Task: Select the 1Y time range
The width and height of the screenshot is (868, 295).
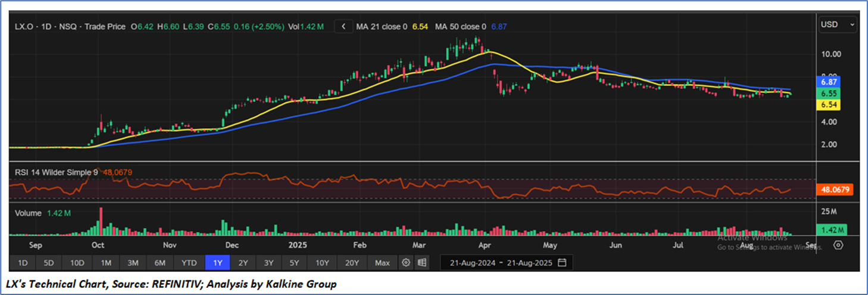Action: click(217, 263)
